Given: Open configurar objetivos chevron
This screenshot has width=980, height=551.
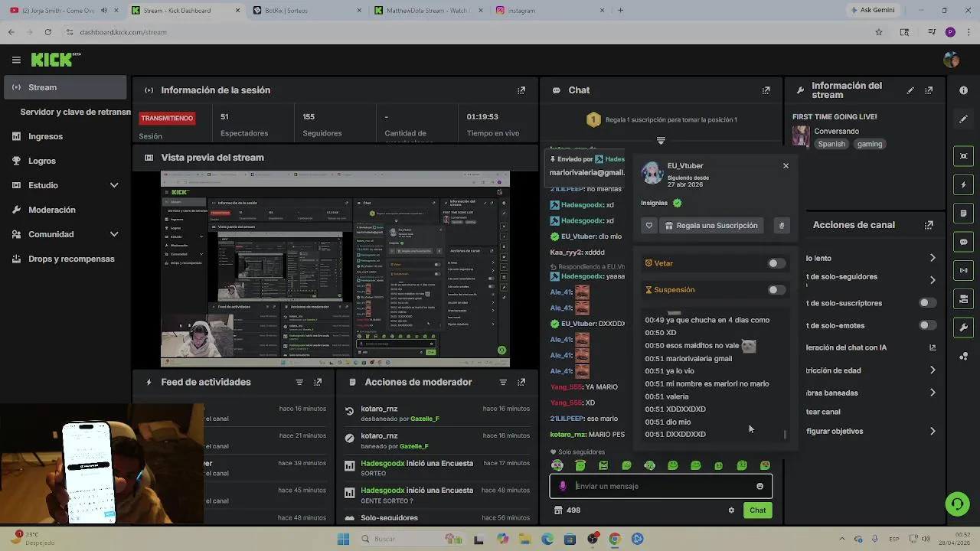Looking at the screenshot, I should point(933,431).
